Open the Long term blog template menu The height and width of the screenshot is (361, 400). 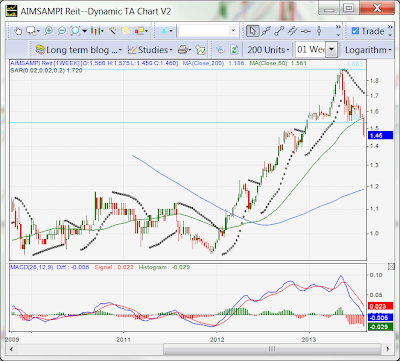[79, 50]
